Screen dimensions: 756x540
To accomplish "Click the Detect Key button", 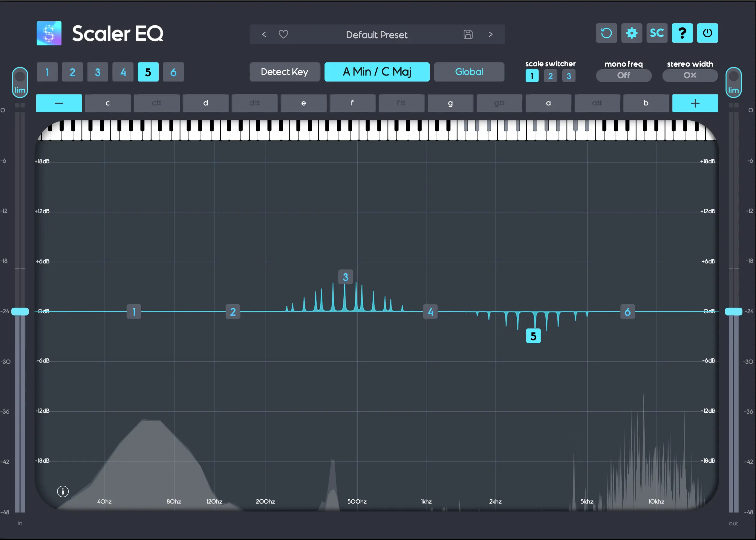I will 284,71.
